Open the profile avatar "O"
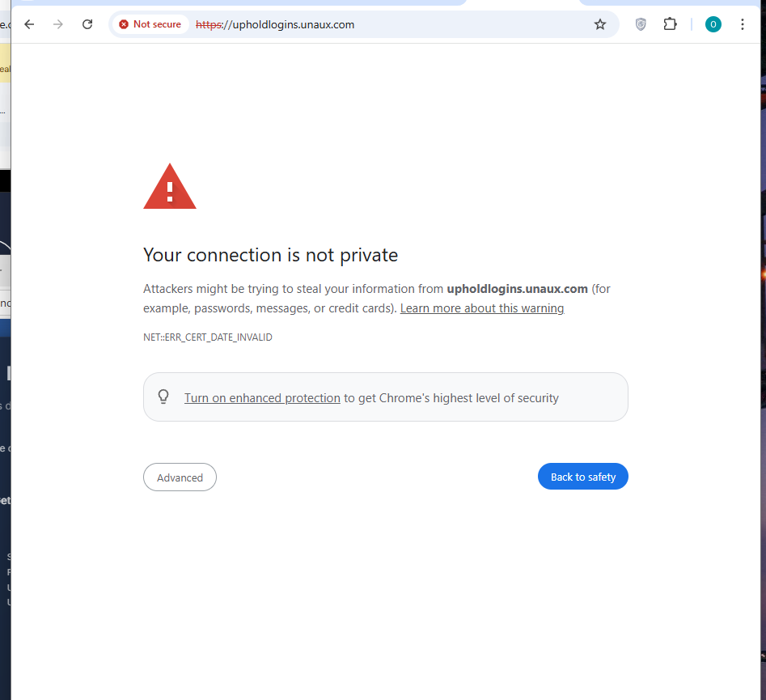This screenshot has height=700, width=766. tap(713, 24)
